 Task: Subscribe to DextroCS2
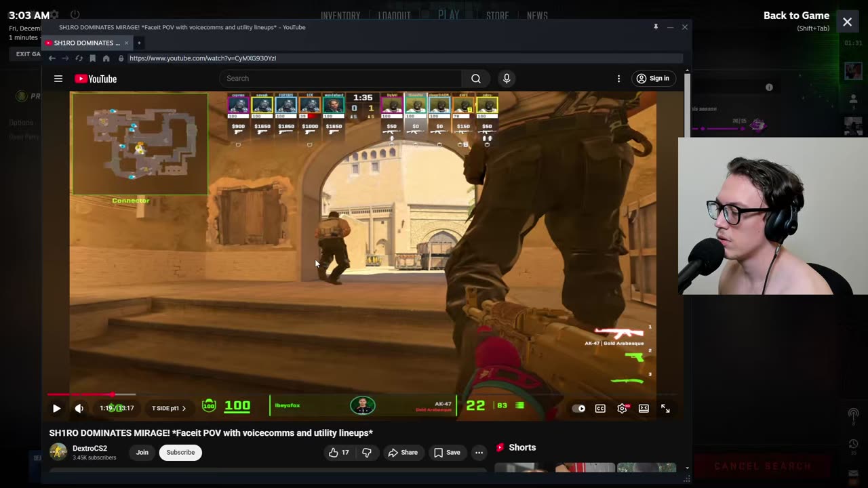(180, 452)
